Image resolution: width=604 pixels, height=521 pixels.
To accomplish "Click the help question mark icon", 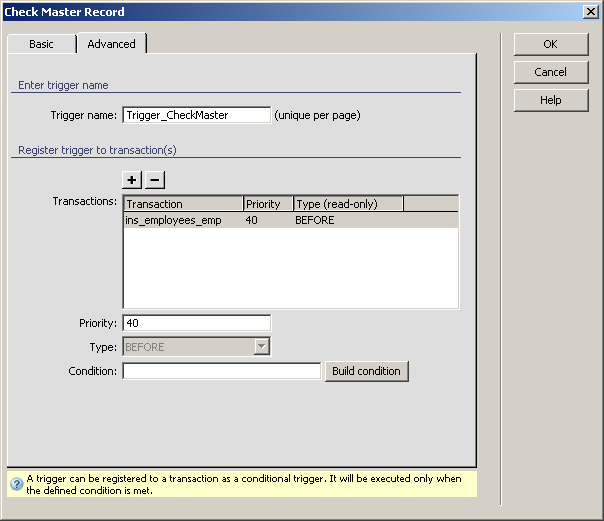I will coord(16,484).
